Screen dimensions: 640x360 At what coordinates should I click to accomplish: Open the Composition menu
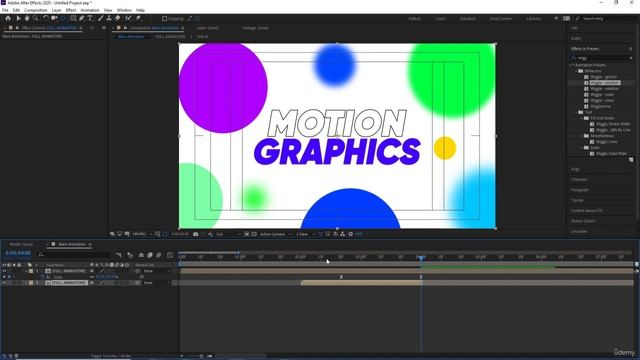36,10
